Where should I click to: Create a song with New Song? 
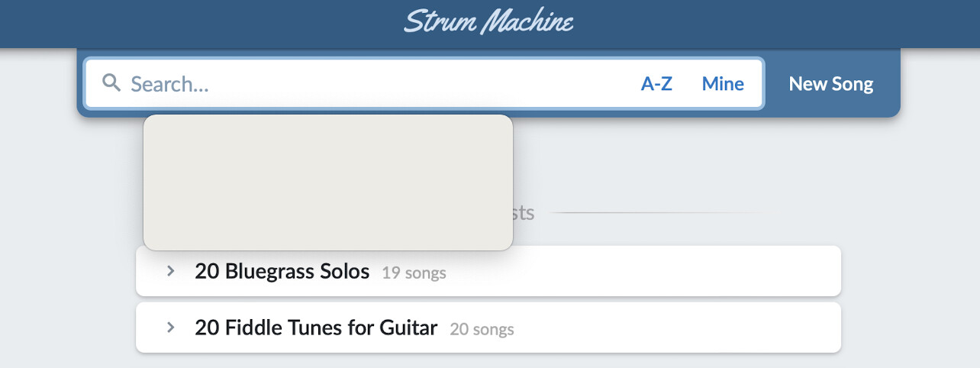point(831,84)
